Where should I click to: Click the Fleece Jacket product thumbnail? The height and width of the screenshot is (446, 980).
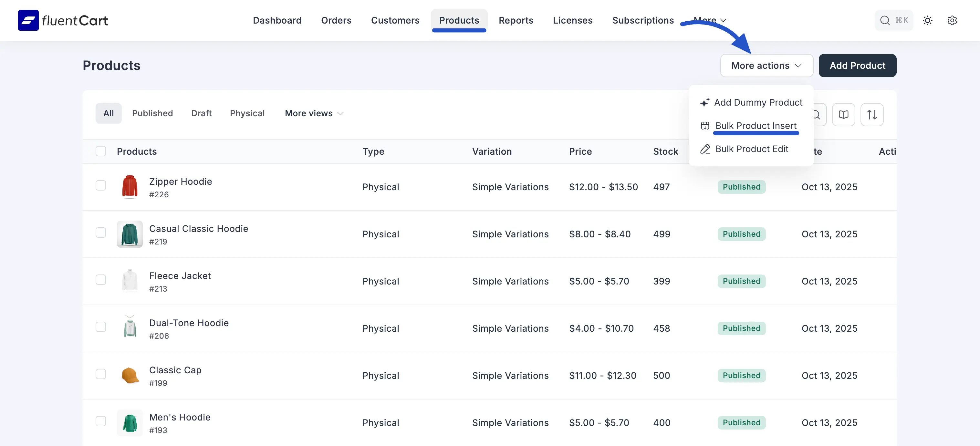(130, 281)
